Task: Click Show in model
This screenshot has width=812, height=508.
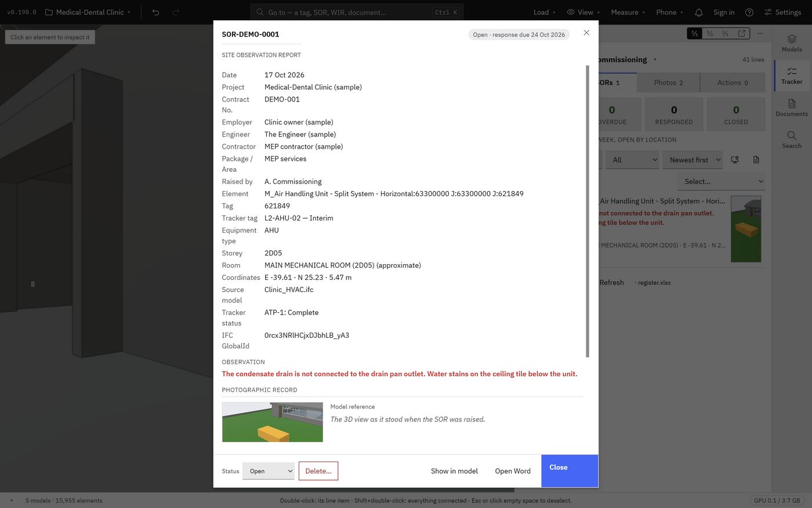Action: point(454,471)
